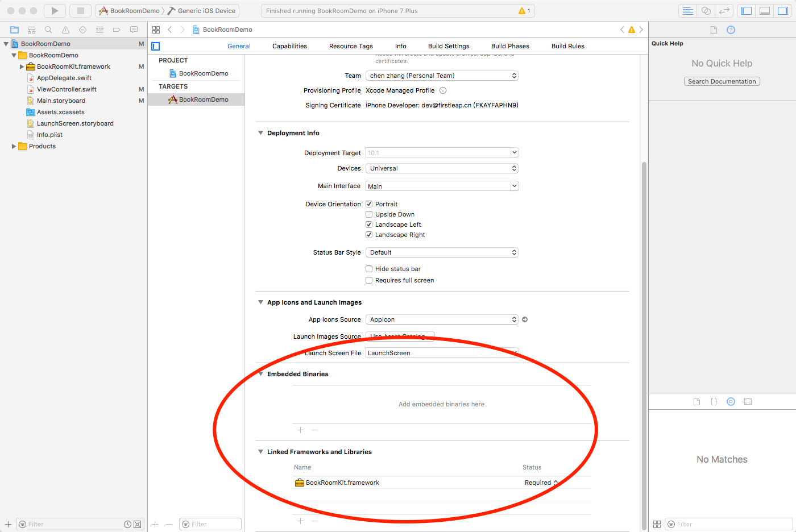The width and height of the screenshot is (796, 532).
Task: Jump to previous issue in jump bar
Action: point(622,30)
